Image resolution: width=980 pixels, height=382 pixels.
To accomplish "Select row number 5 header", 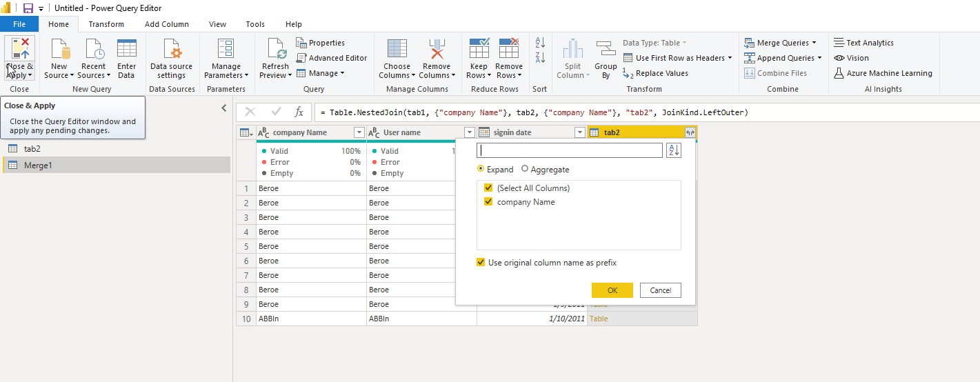I will pyautogui.click(x=246, y=246).
